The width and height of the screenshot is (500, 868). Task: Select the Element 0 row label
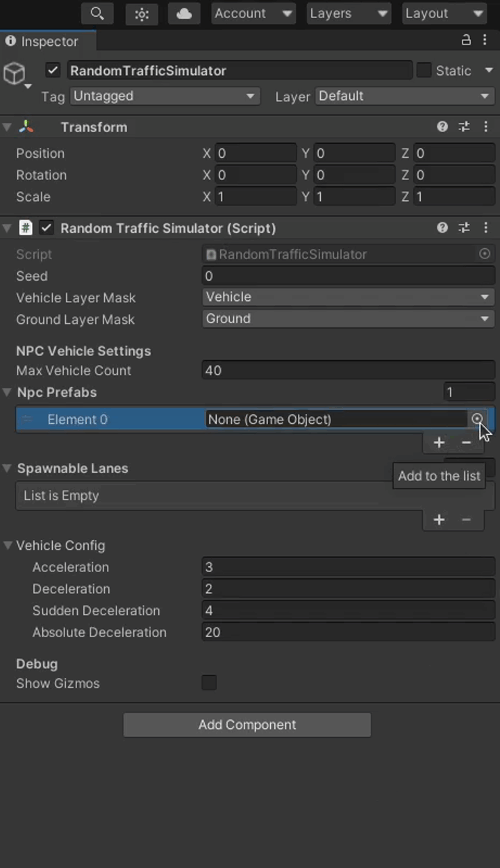coord(77,419)
